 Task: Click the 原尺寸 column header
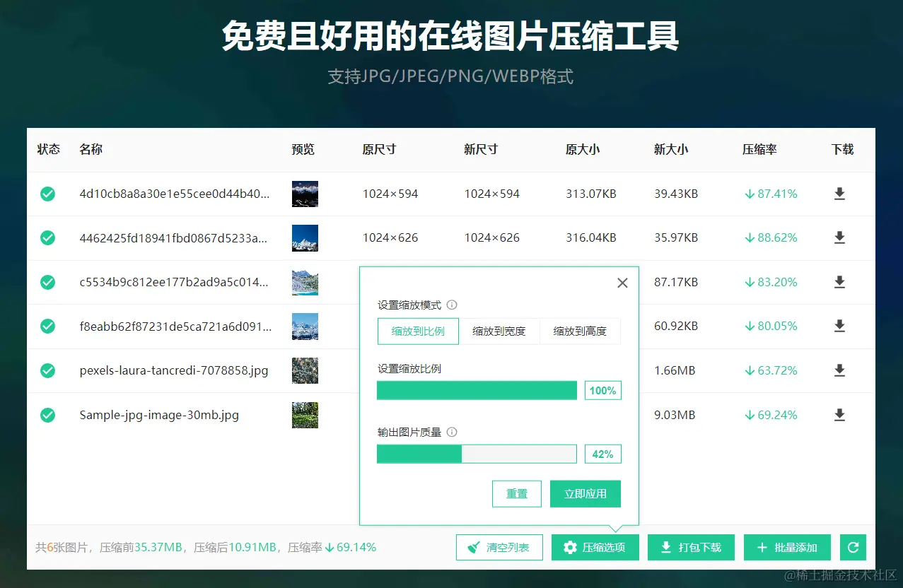[x=379, y=149]
